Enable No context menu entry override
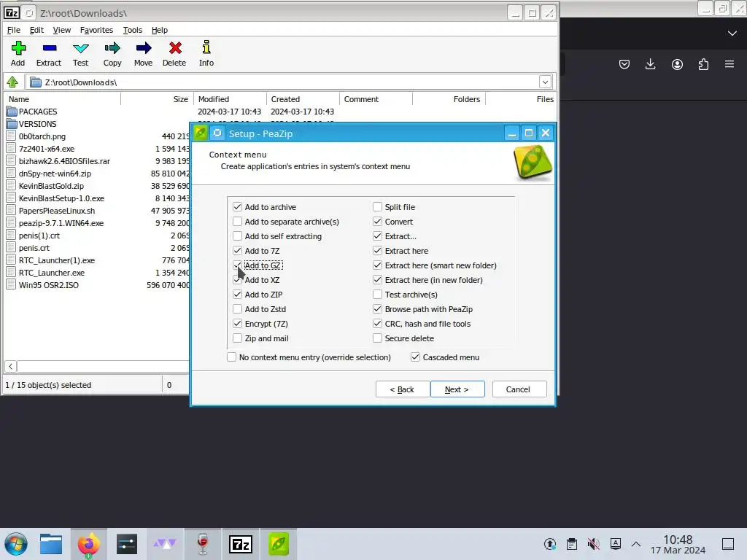747x560 pixels. (231, 357)
